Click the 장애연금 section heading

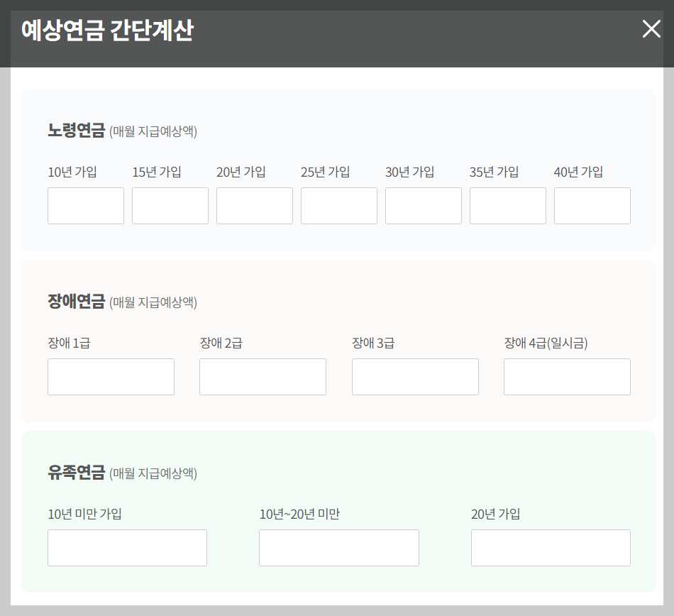(76, 302)
